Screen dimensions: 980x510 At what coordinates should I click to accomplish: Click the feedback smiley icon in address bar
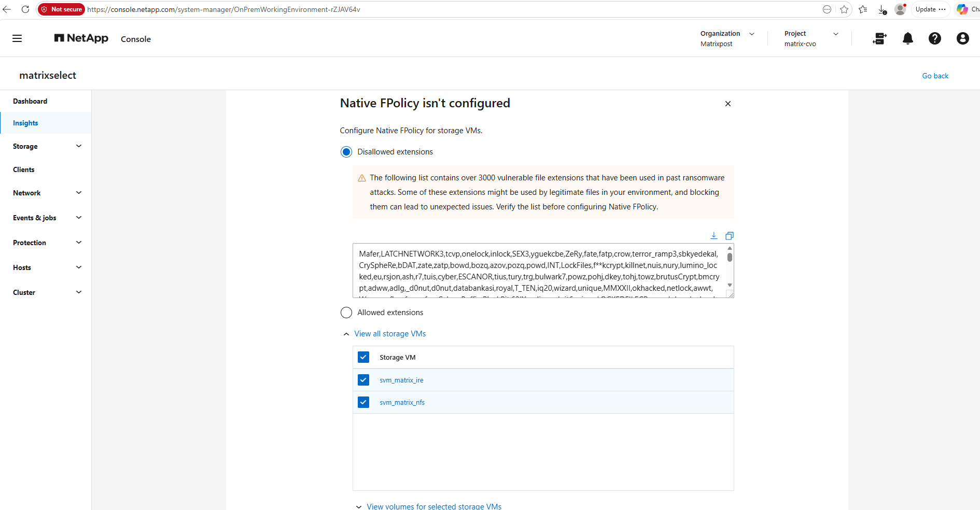point(827,9)
